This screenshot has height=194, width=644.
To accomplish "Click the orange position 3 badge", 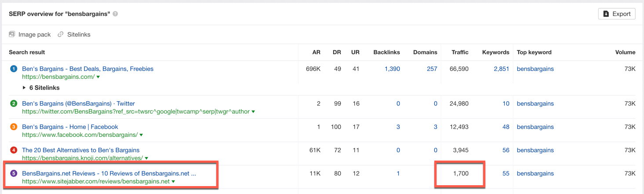I will pos(14,127).
